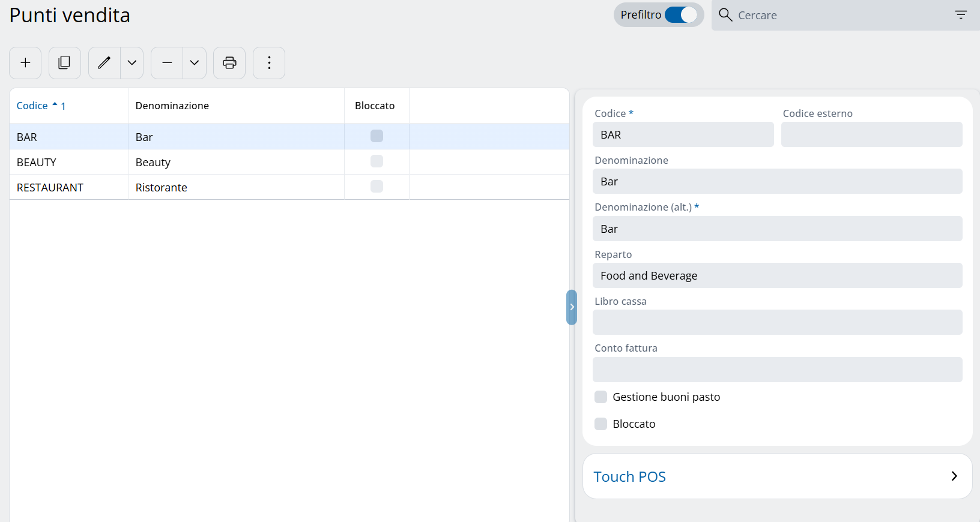Click the Denominazione column header

coord(172,106)
